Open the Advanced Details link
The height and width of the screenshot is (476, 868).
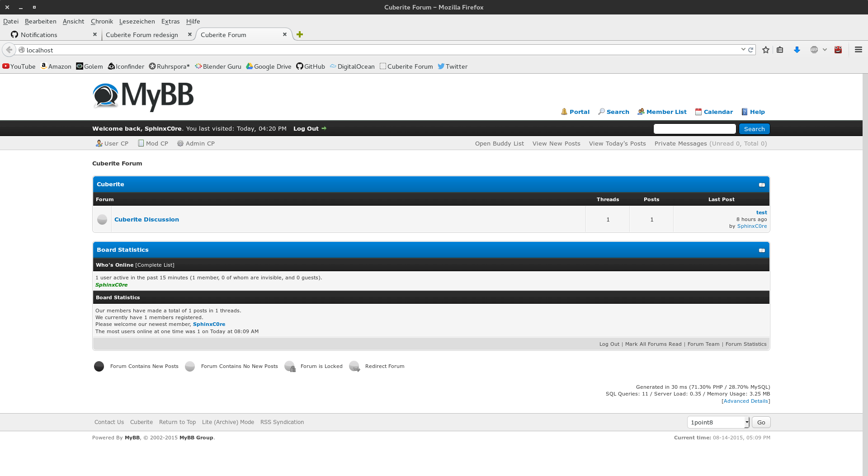coord(746,401)
